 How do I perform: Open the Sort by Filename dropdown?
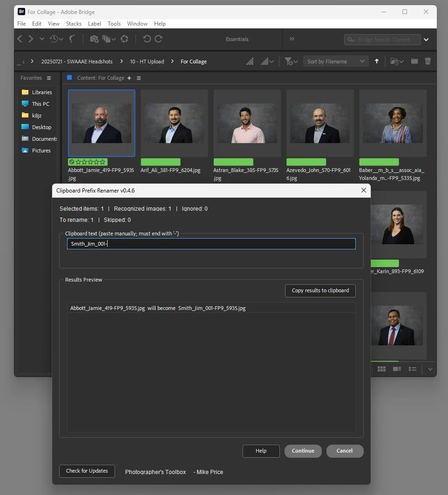click(335, 62)
